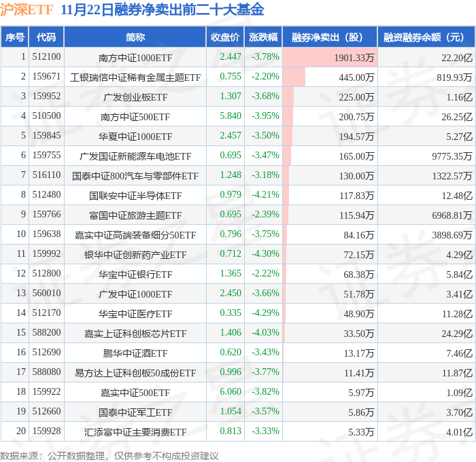Screen dimensions: 476x462
Task: Click change value -3.95%
Action: (x=265, y=116)
